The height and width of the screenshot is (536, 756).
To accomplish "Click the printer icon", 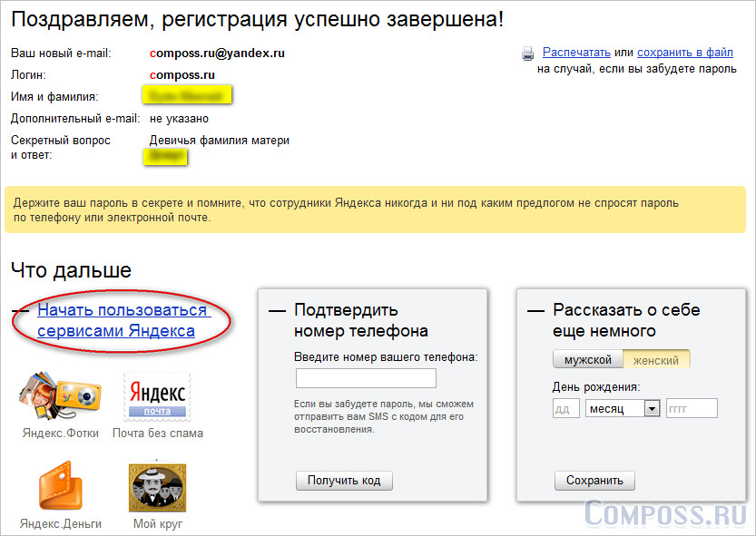I will pos(528,54).
